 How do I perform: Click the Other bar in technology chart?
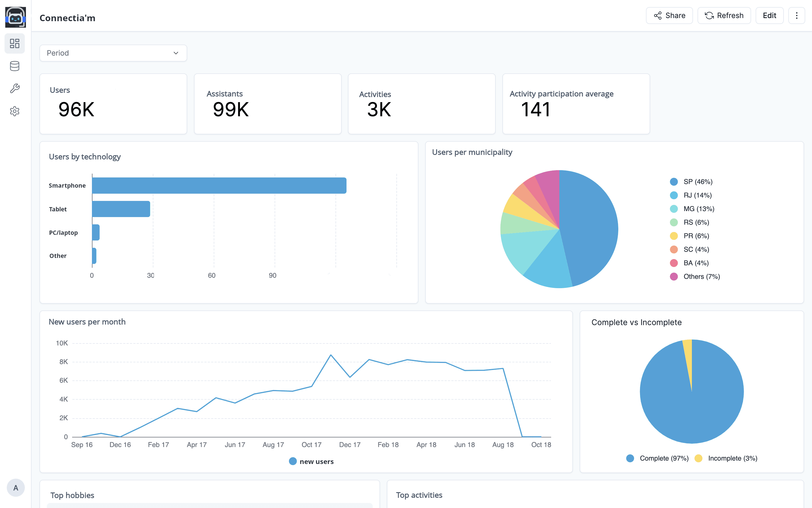[94, 256]
